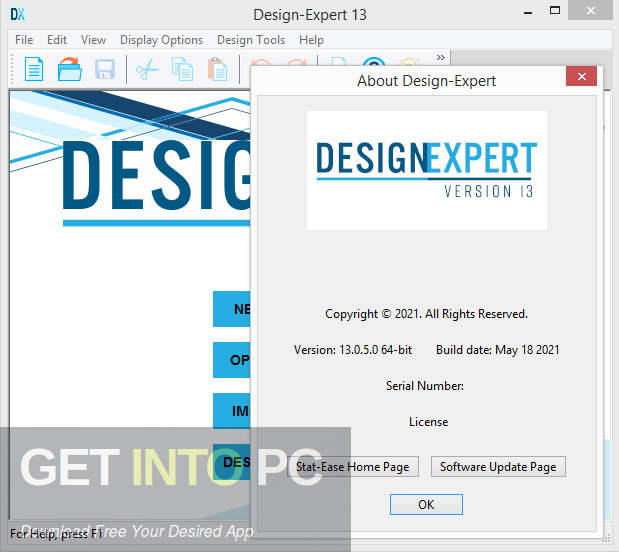Click the Paste clipboard icon
This screenshot has height=552, width=619.
pyautogui.click(x=218, y=69)
